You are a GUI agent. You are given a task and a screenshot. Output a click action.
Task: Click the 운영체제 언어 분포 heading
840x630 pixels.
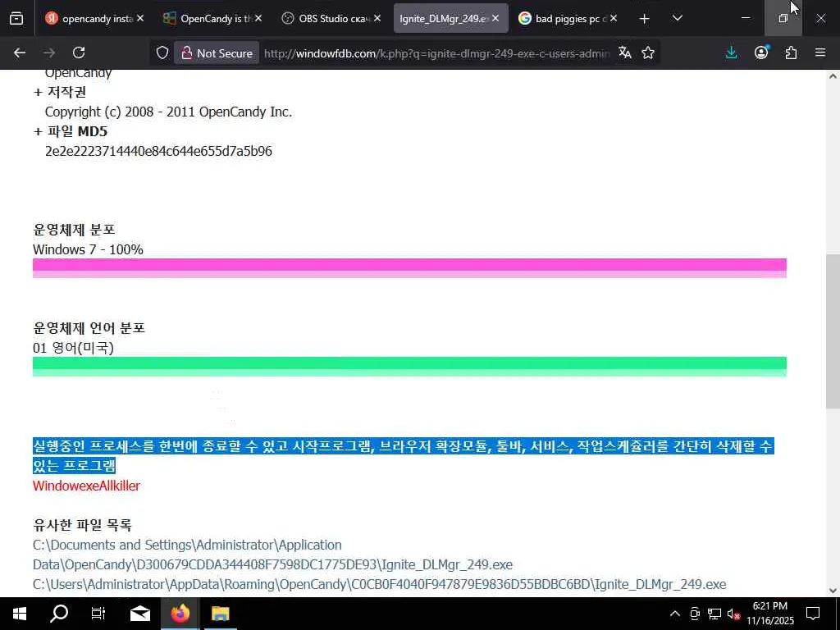89,328
